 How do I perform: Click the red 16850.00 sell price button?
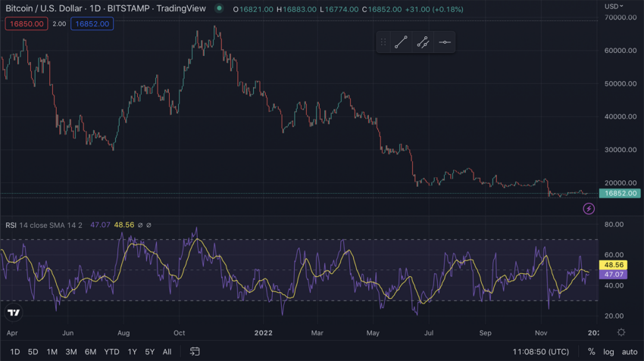27,23
